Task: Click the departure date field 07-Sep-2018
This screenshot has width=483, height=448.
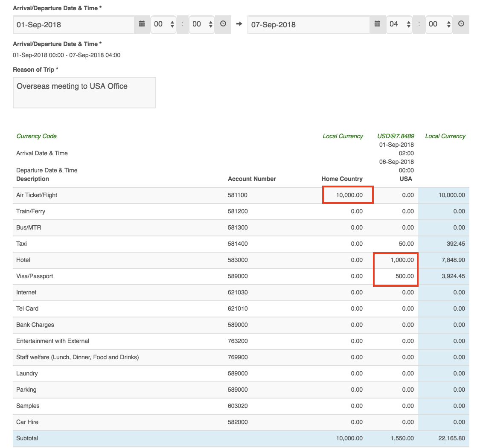Action: (x=308, y=24)
